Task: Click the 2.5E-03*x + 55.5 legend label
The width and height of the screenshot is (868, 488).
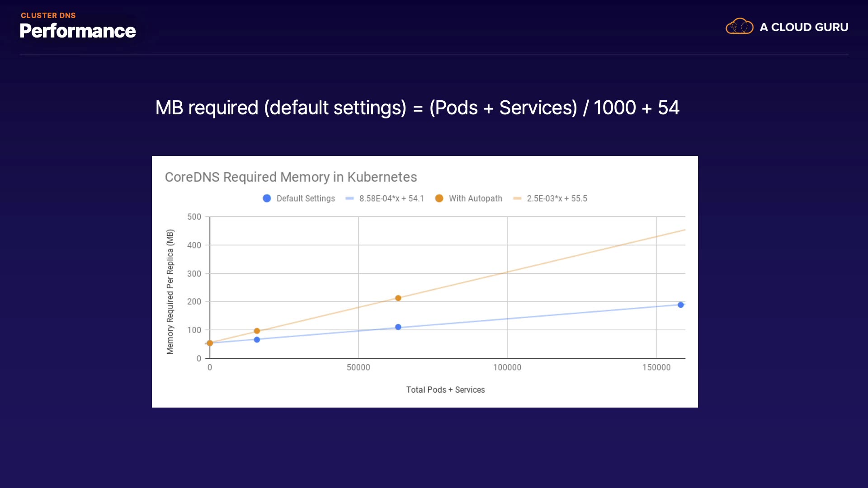Action: click(557, 198)
